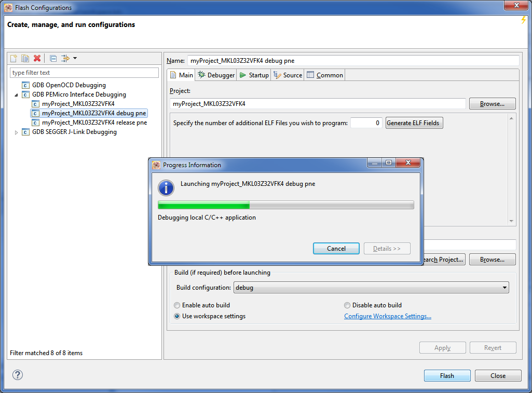Open the Build configuration dropdown
This screenshot has width=532, height=393.
pyautogui.click(x=371, y=288)
